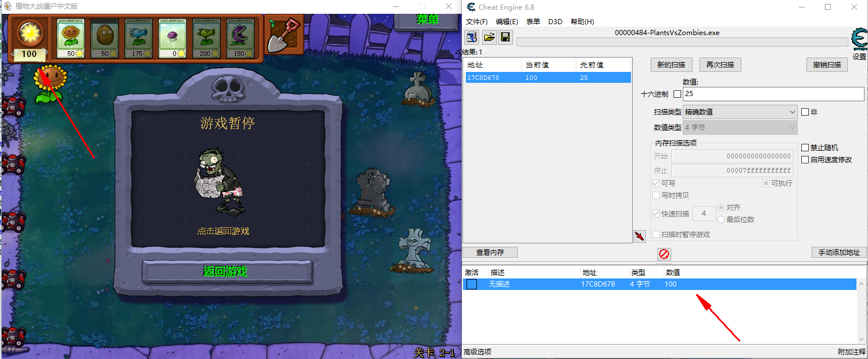Click the Cheat Engine title bar icon
Viewport: 868px width, 359px height.
[471, 7]
